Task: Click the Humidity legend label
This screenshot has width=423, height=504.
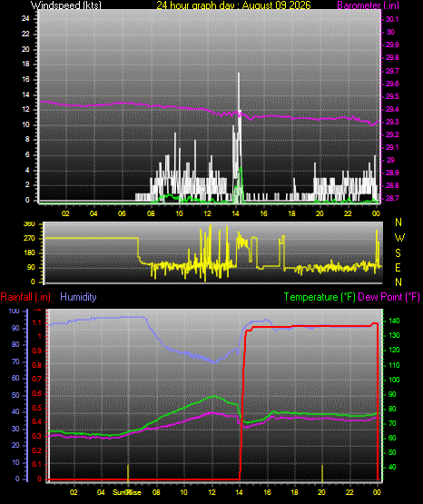Action: click(78, 297)
